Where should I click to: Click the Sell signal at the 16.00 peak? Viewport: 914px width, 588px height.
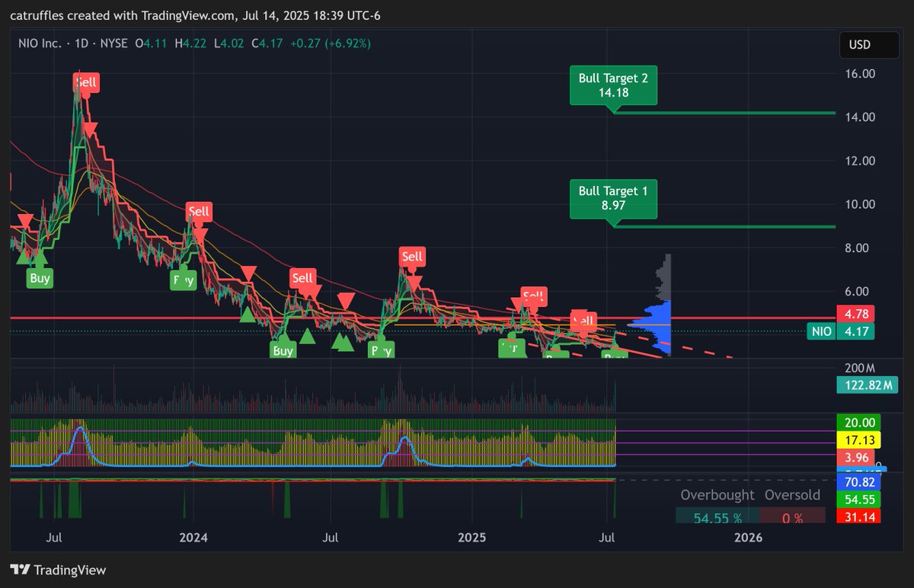(86, 82)
